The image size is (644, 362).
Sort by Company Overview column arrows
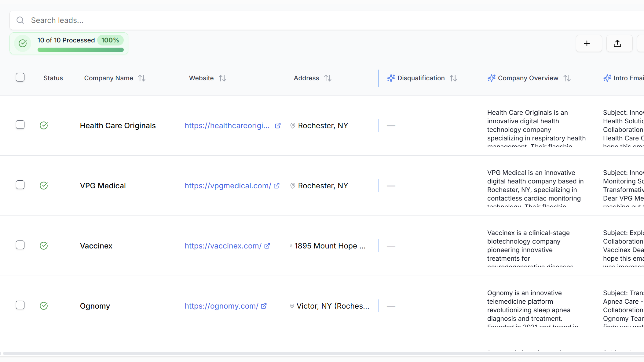567,78
